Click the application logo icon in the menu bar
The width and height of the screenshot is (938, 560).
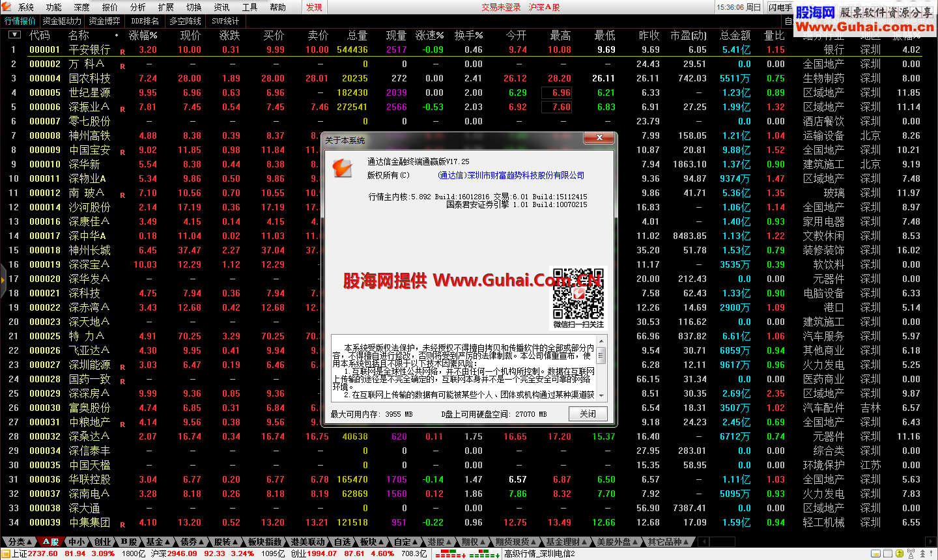click(7, 7)
